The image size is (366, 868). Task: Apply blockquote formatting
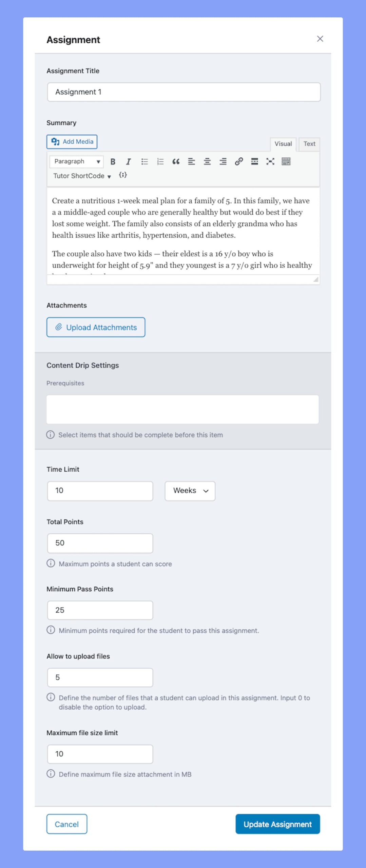[176, 162]
